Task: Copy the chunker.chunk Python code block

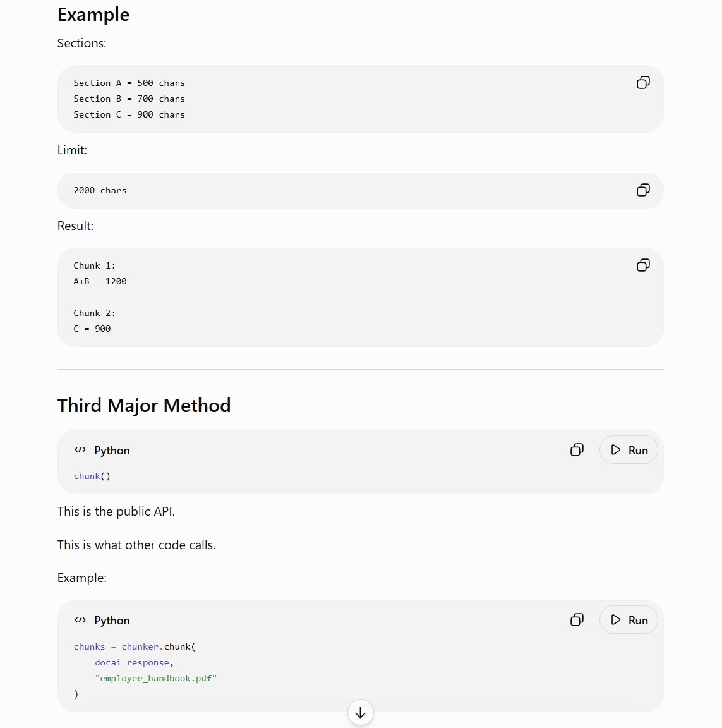Action: (577, 620)
